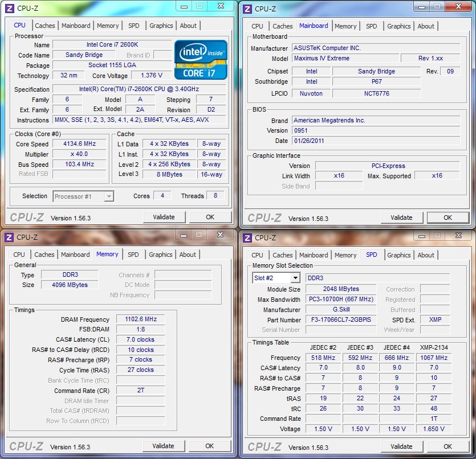This screenshot has width=476, height=459.
Task: Click the Multiplier value "x 40.0"
Action: click(79, 154)
